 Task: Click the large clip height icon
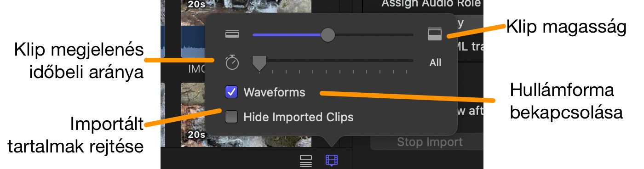435,34
